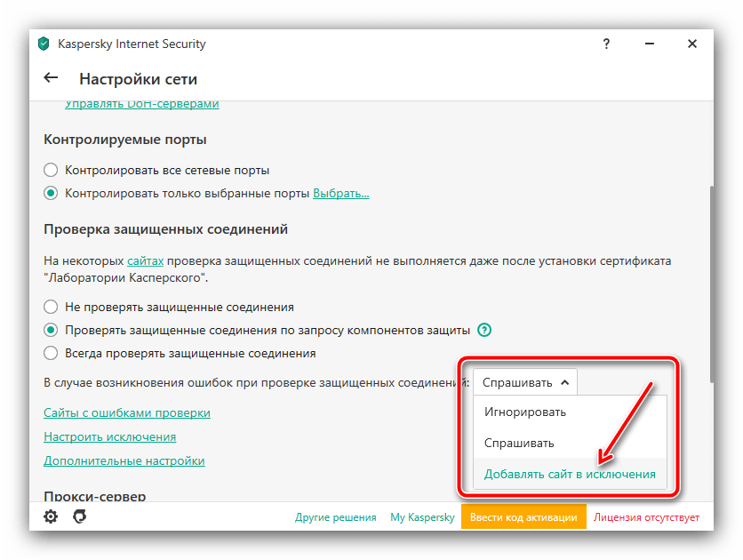743x560 pixels.
Task: Click 'Лицензия отсутствует' status link
Action: pyautogui.click(x=646, y=516)
